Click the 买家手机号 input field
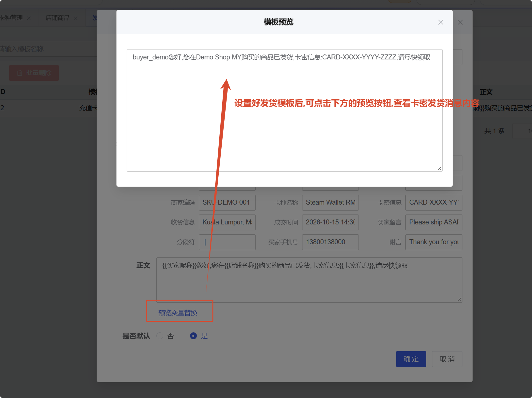The image size is (532, 398). pyautogui.click(x=330, y=242)
